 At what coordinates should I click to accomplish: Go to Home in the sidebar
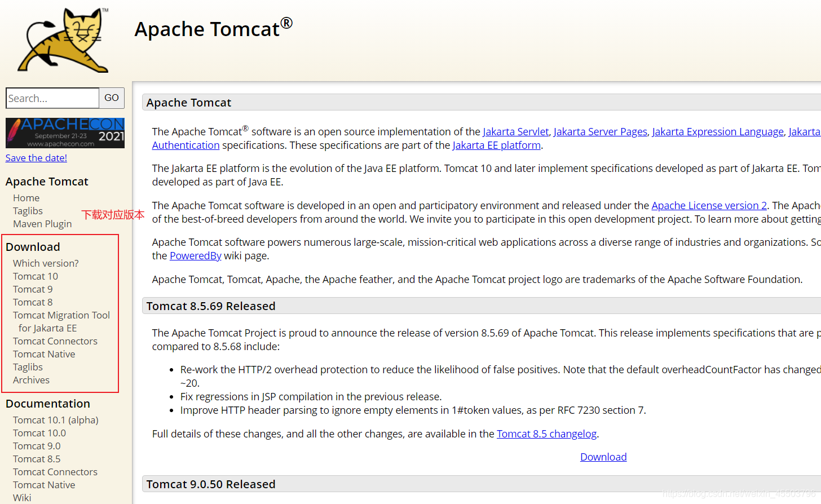[26, 198]
